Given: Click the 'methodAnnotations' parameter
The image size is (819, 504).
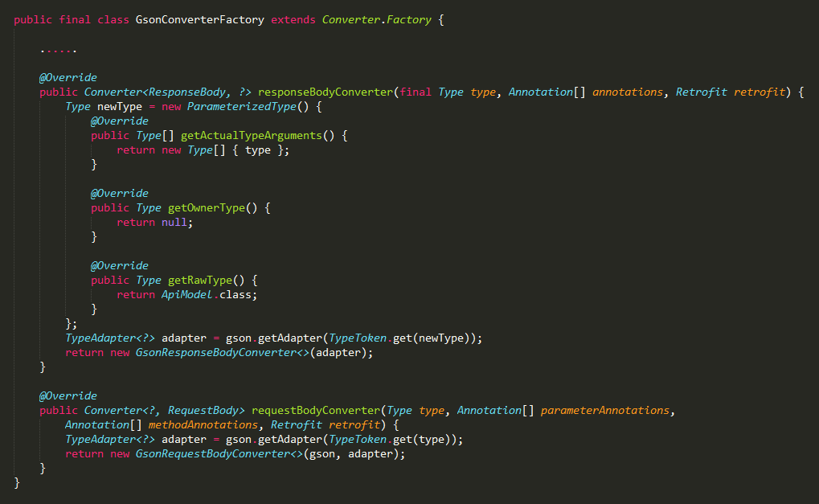Looking at the screenshot, I should tap(203, 425).
